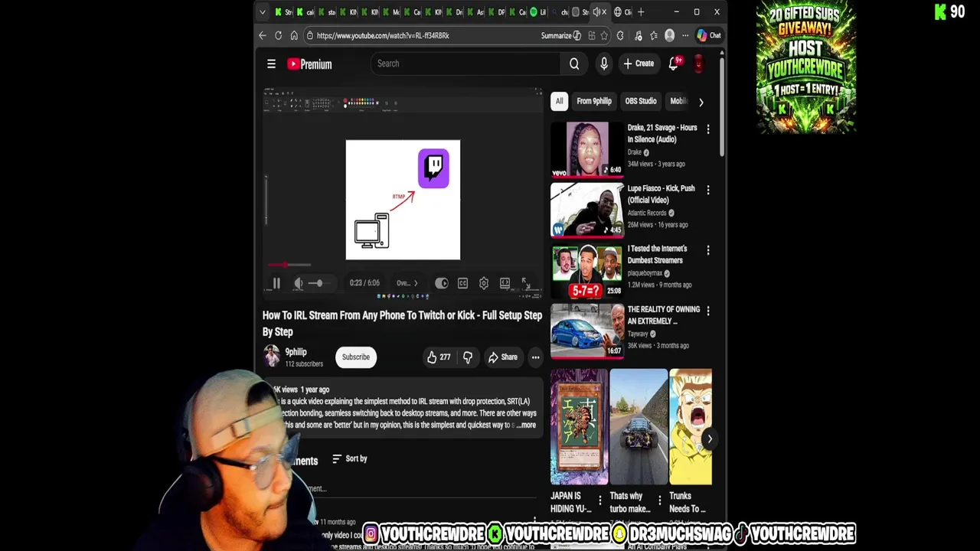
Task: Open the comments 'Sort by' menu
Action: click(350, 459)
